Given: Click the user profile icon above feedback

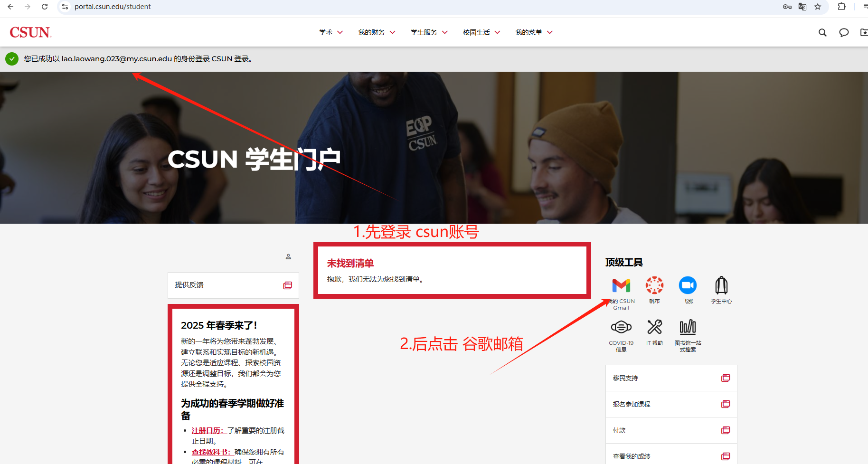Looking at the screenshot, I should coord(288,257).
